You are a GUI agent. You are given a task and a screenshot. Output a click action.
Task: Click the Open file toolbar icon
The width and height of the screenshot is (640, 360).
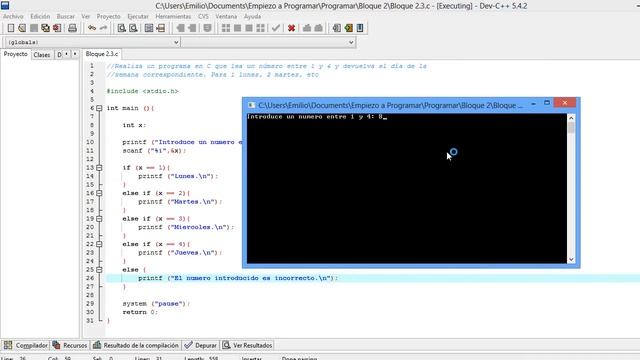coord(22,28)
